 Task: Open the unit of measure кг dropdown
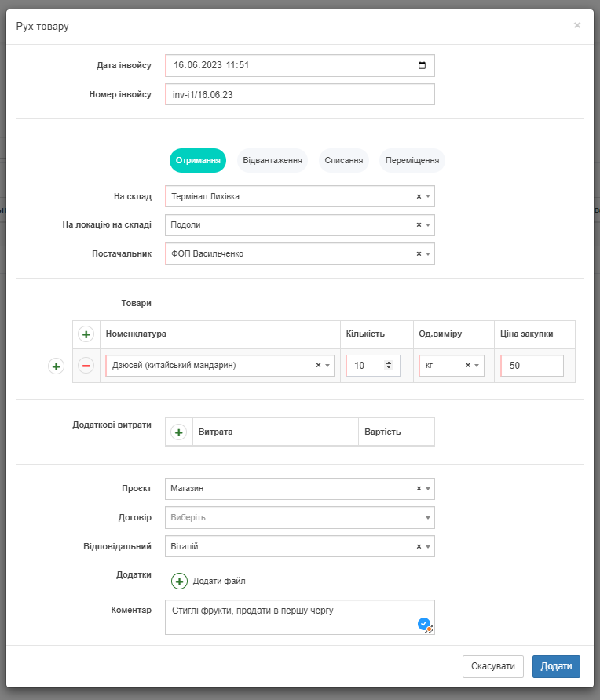tap(477, 365)
